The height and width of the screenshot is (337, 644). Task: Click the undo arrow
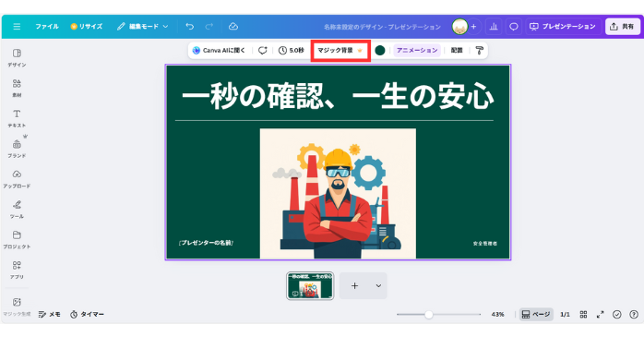point(189,26)
